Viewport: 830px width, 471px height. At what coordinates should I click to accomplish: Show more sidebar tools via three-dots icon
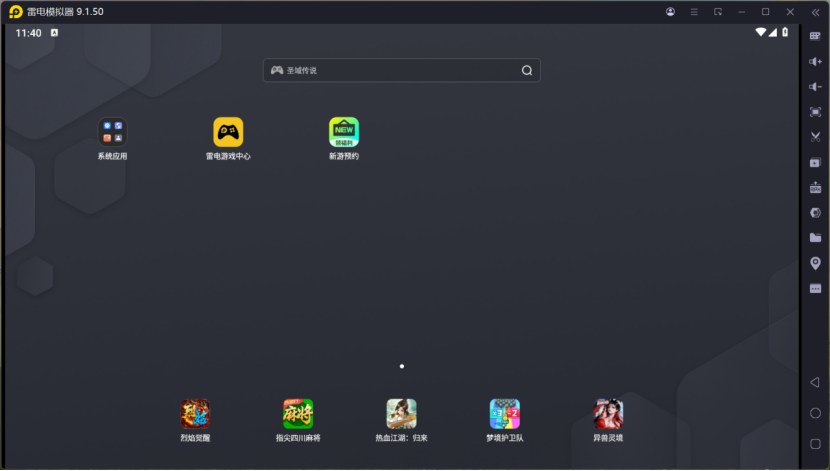tap(815, 288)
